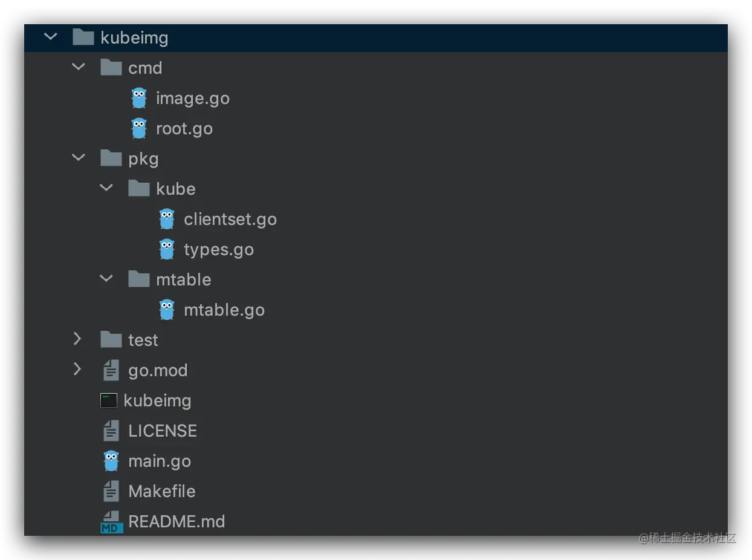752x560 pixels.
Task: Select the gopher icon for clientset.go
Action: click(167, 219)
